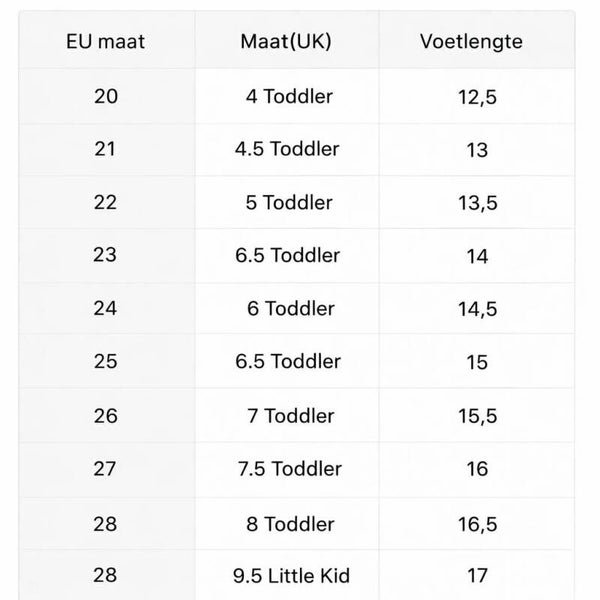Image resolution: width=600 pixels, height=600 pixels.
Task: Select the EU size 20 cell
Action: point(105,97)
